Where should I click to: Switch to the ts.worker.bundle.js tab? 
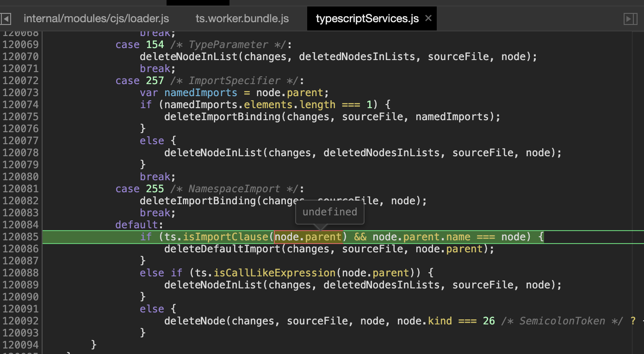pyautogui.click(x=242, y=18)
